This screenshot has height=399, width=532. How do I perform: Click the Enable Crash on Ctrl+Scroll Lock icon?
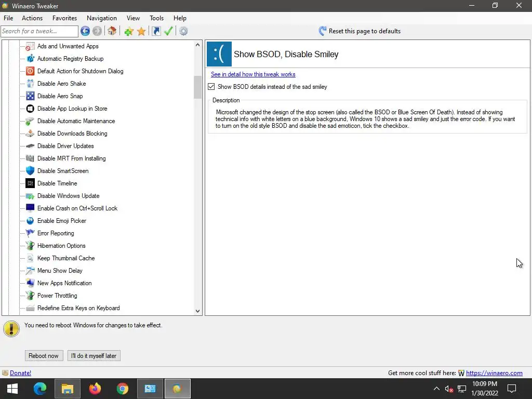pos(30,208)
